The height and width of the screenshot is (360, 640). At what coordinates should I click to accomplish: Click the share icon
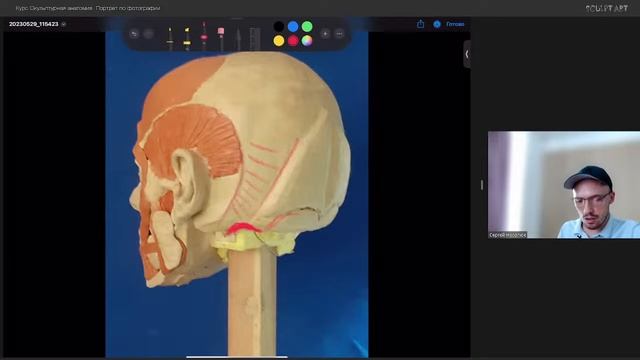420,24
